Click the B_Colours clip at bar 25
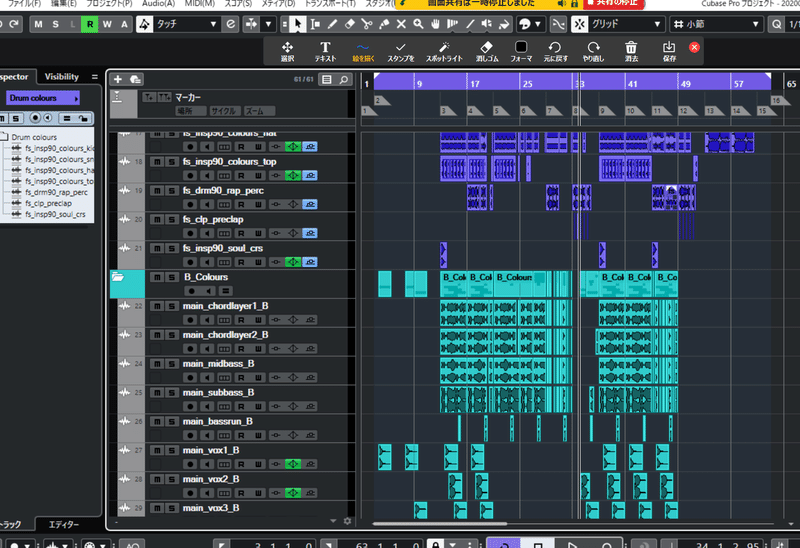800x548 pixels. (x=519, y=284)
